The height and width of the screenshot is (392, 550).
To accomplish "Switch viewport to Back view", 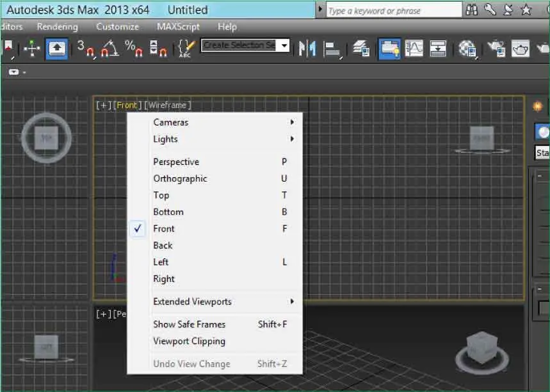I will pyautogui.click(x=214, y=246).
